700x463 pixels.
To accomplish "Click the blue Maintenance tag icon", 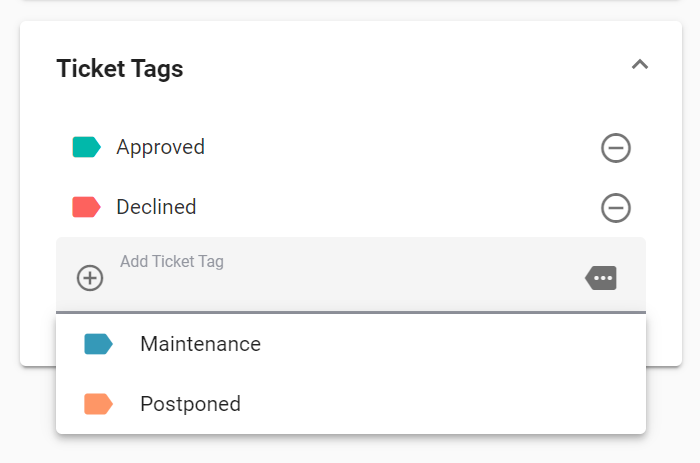I will click(x=99, y=344).
